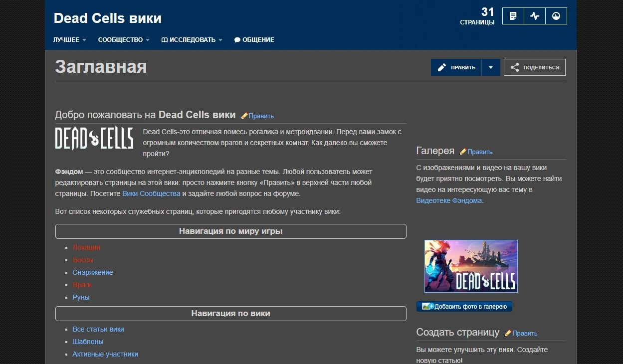The image size is (623, 364).
Task: Click the Править edit button
Action: tap(456, 67)
